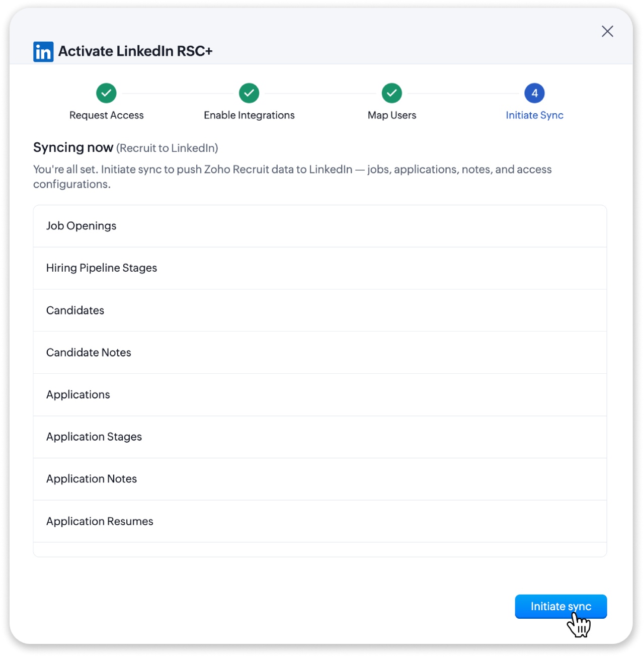Select the Request Access step checkmark

pyautogui.click(x=106, y=93)
